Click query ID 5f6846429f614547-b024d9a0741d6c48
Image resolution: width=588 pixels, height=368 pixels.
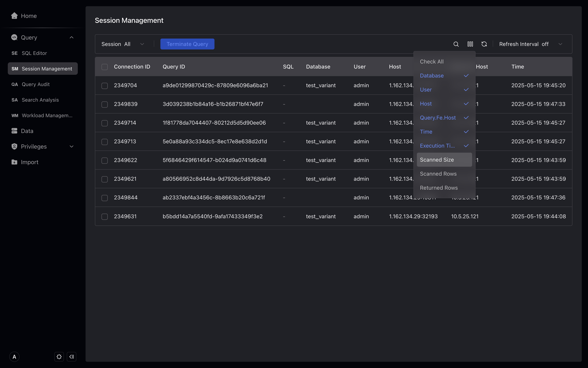214,160
